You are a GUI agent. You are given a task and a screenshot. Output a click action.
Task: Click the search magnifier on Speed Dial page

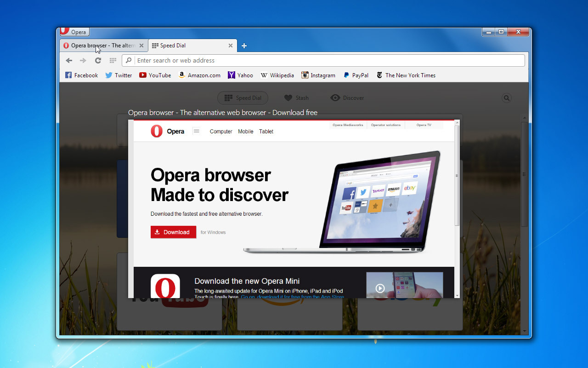pos(507,98)
